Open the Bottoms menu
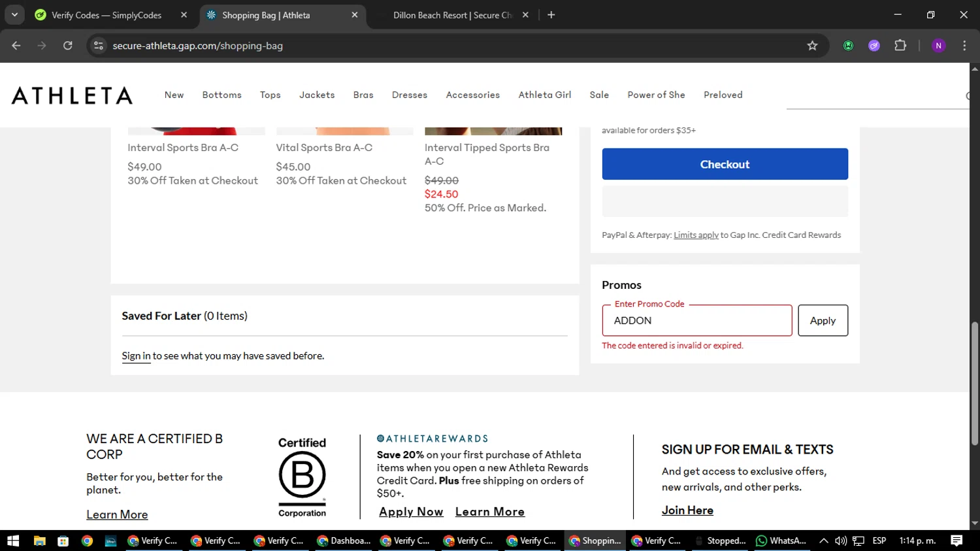This screenshot has height=551, width=980. click(221, 95)
